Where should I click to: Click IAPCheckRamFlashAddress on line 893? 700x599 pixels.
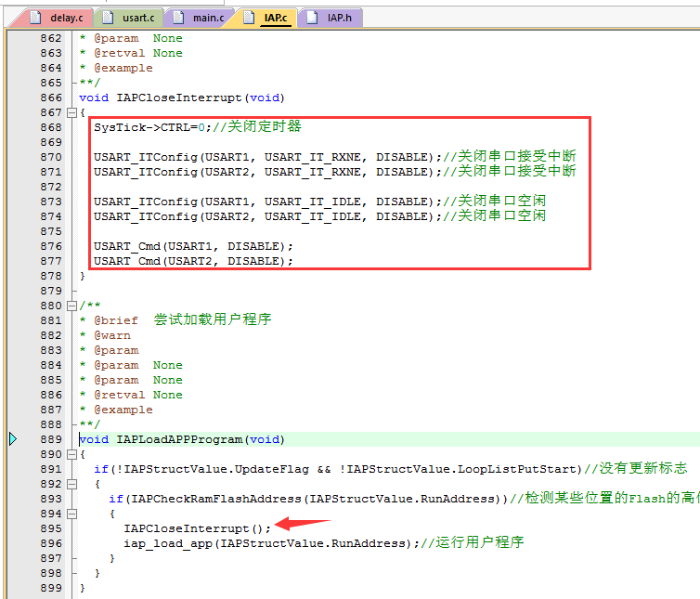point(216,499)
